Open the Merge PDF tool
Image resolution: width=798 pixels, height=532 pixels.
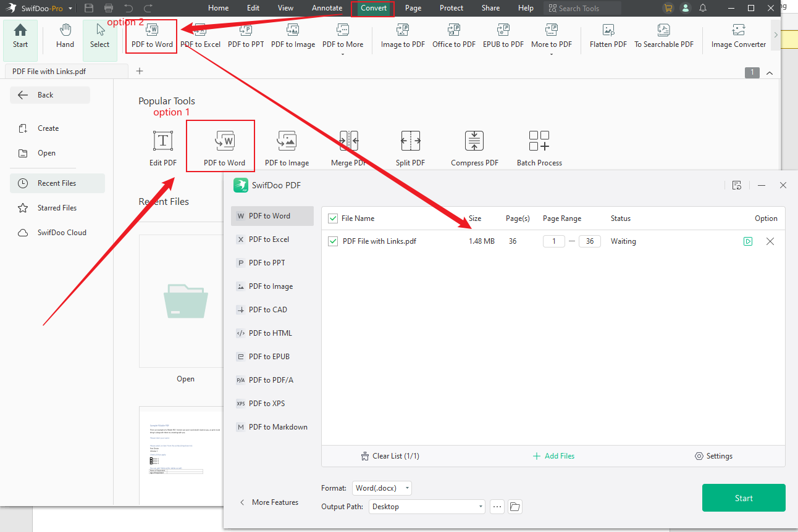tap(348, 147)
